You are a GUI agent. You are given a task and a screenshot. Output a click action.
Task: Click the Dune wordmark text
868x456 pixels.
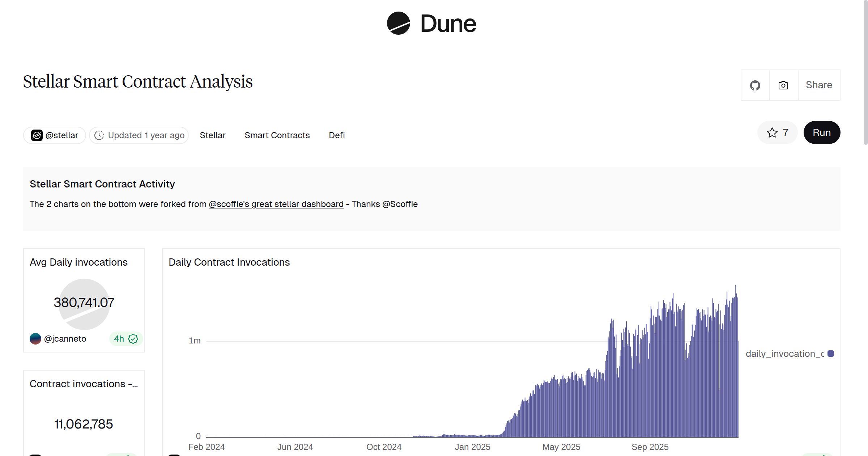(x=448, y=24)
